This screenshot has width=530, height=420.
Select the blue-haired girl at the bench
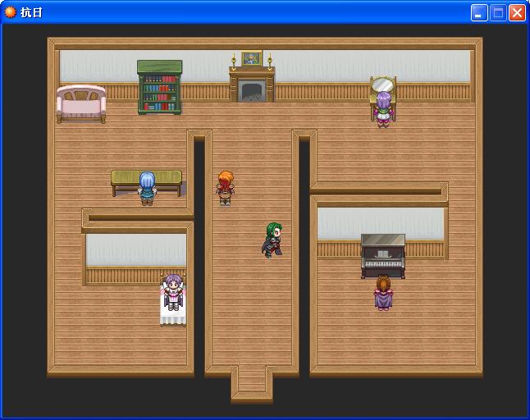147,189
